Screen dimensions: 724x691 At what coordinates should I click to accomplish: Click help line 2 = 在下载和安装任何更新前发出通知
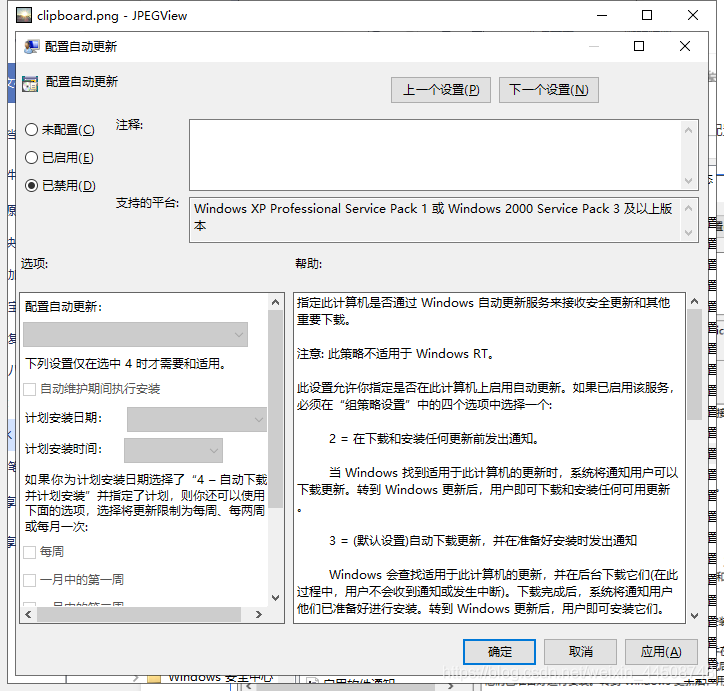[x=434, y=439]
